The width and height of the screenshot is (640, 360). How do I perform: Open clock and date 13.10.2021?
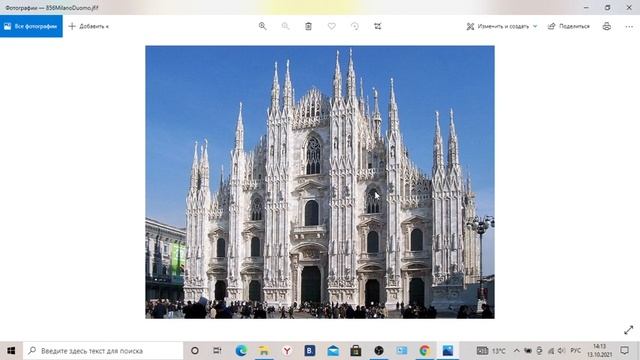(x=599, y=351)
